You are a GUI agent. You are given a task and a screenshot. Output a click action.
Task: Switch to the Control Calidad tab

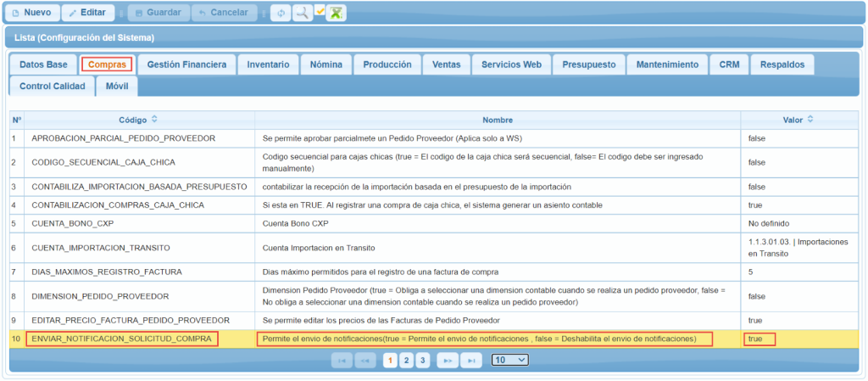click(x=52, y=86)
